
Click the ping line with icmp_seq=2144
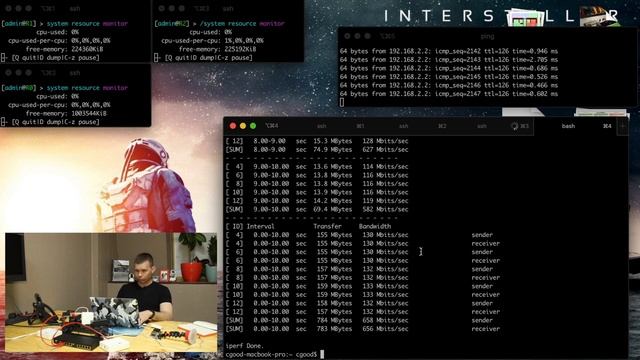449,68
